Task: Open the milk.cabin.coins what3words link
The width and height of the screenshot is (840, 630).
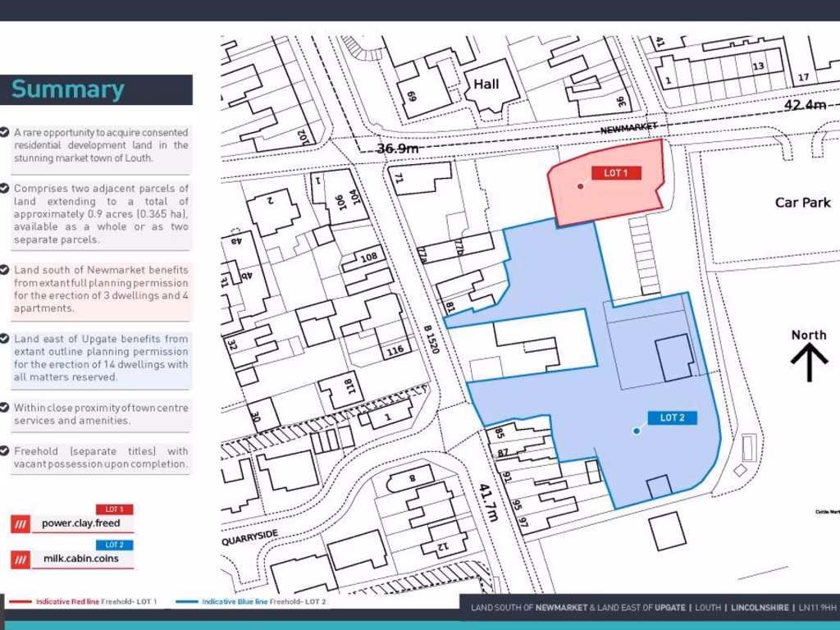Action: pyautogui.click(x=80, y=559)
